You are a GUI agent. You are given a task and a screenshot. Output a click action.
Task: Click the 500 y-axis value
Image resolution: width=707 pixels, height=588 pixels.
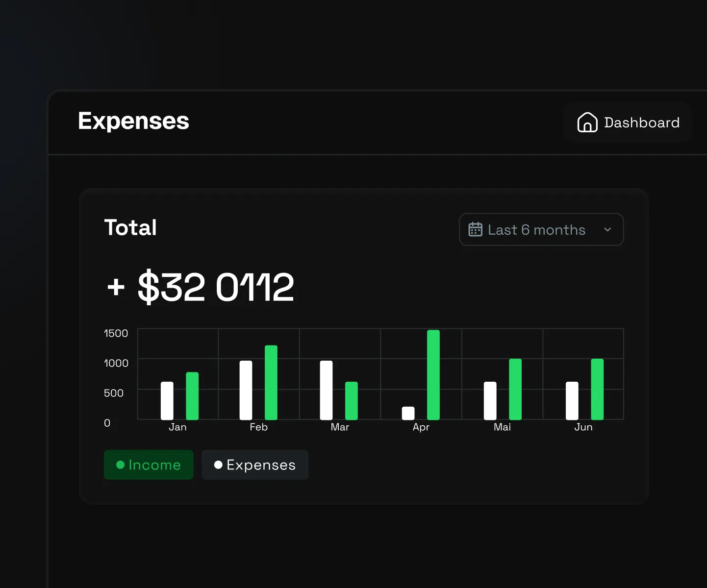[x=114, y=393]
